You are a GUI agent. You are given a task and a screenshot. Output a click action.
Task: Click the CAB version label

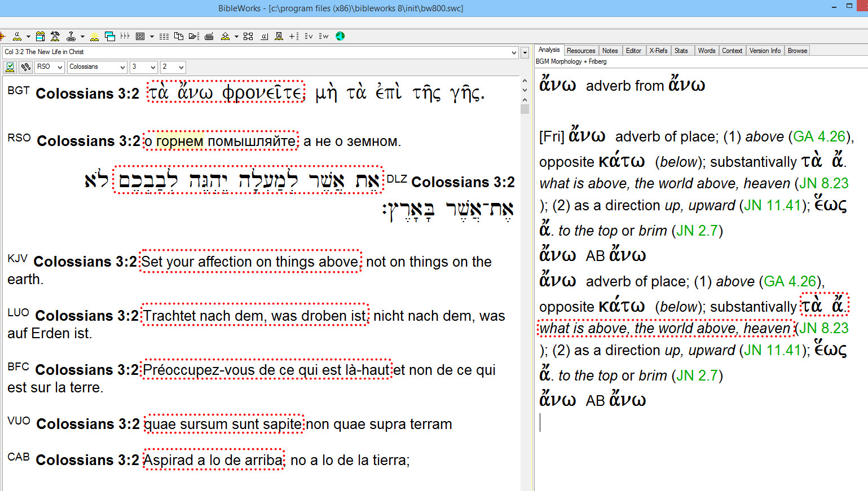pyautogui.click(x=18, y=457)
